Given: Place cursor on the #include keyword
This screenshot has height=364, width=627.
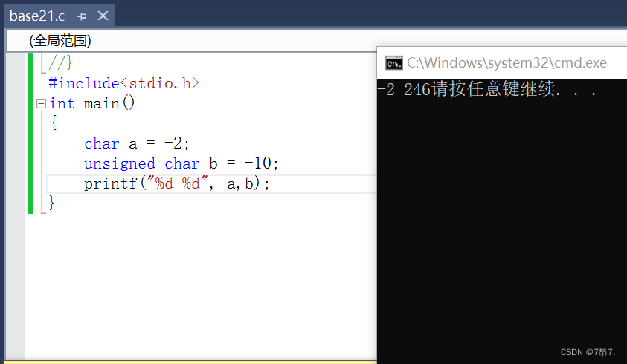Looking at the screenshot, I should (83, 83).
